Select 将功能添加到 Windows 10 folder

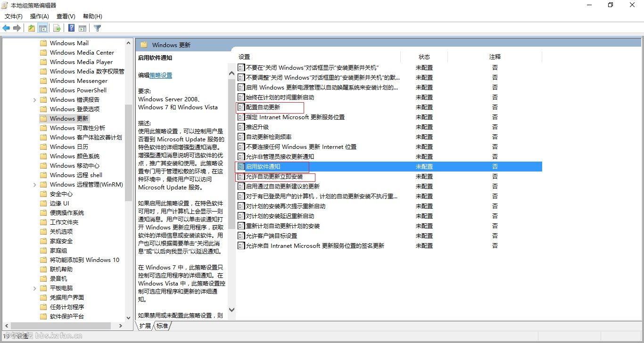[84, 260]
